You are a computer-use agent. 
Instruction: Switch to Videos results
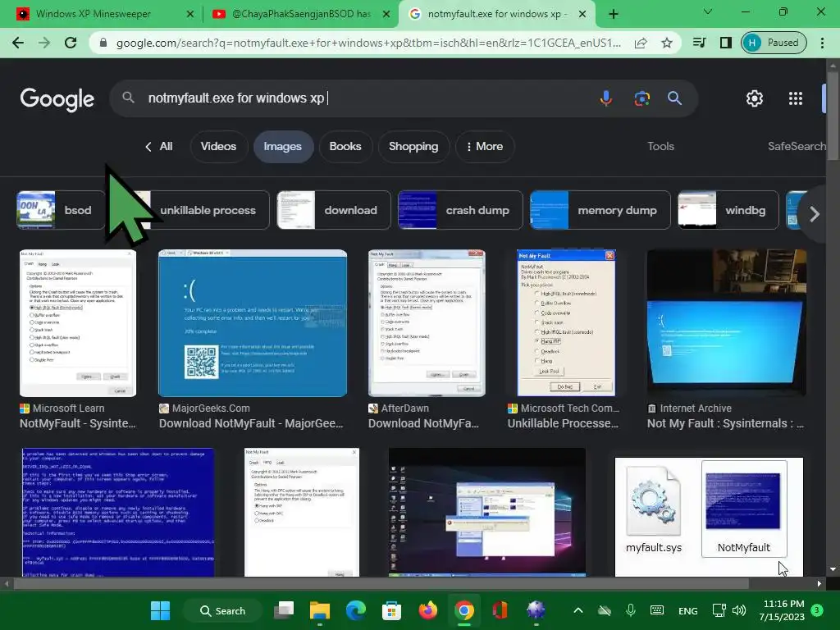click(218, 146)
